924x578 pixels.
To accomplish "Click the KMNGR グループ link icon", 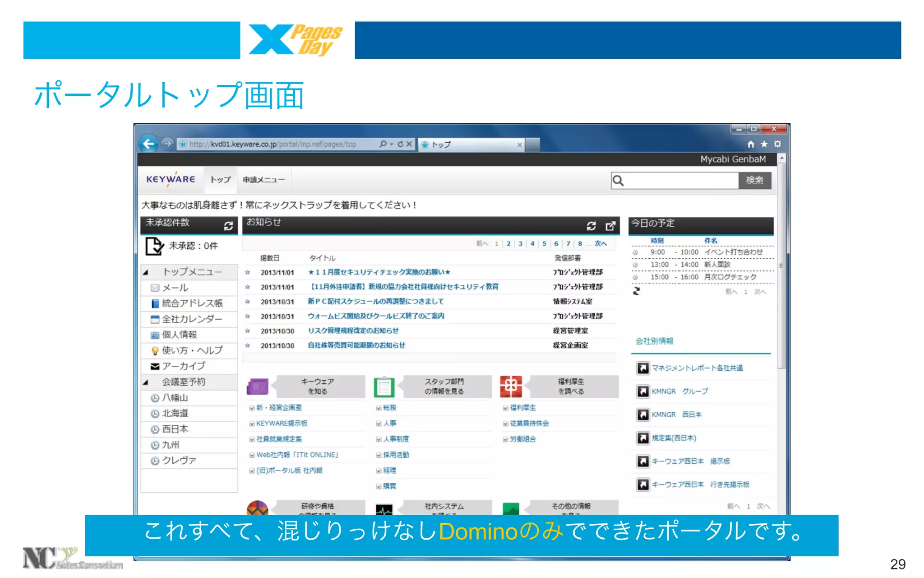I will 643,392.
